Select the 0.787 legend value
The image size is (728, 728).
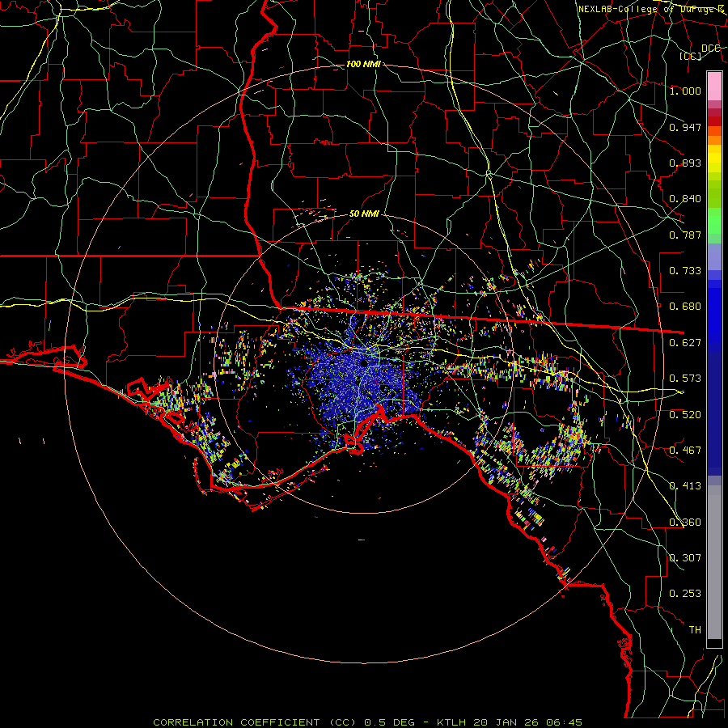coord(685,235)
